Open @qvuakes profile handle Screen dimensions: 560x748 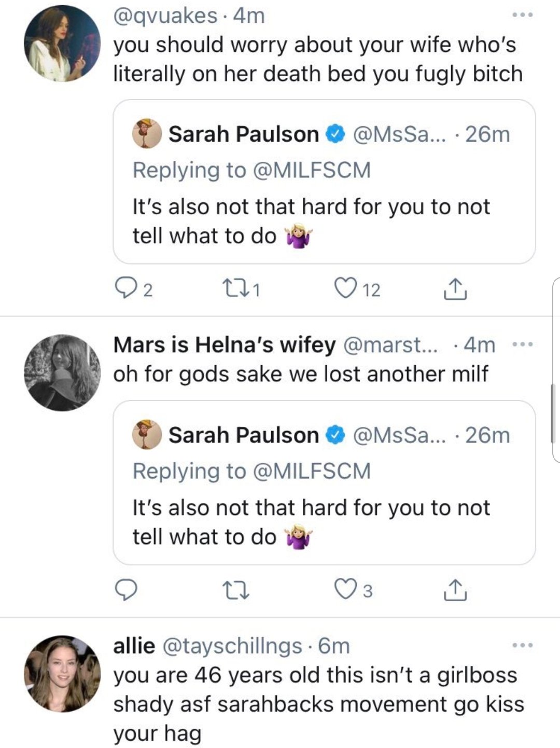tap(165, 16)
